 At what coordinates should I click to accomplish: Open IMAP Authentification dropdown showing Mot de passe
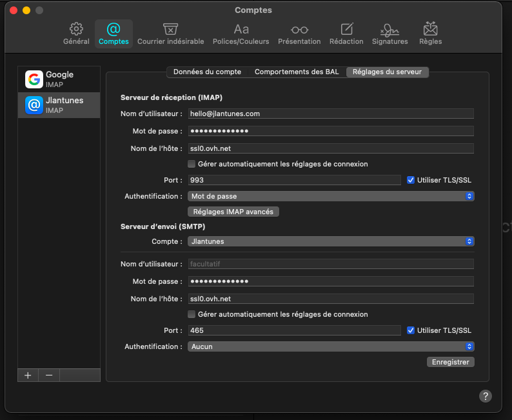tap(331, 196)
